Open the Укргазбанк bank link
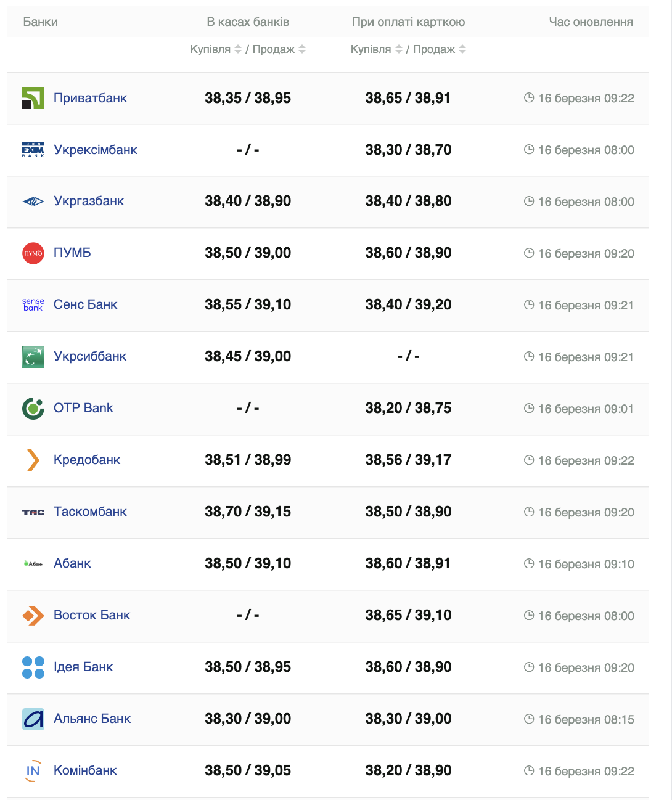 coord(89,201)
